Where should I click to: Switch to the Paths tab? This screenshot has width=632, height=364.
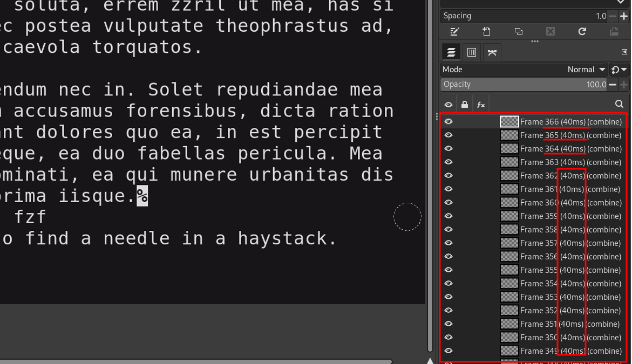click(492, 52)
